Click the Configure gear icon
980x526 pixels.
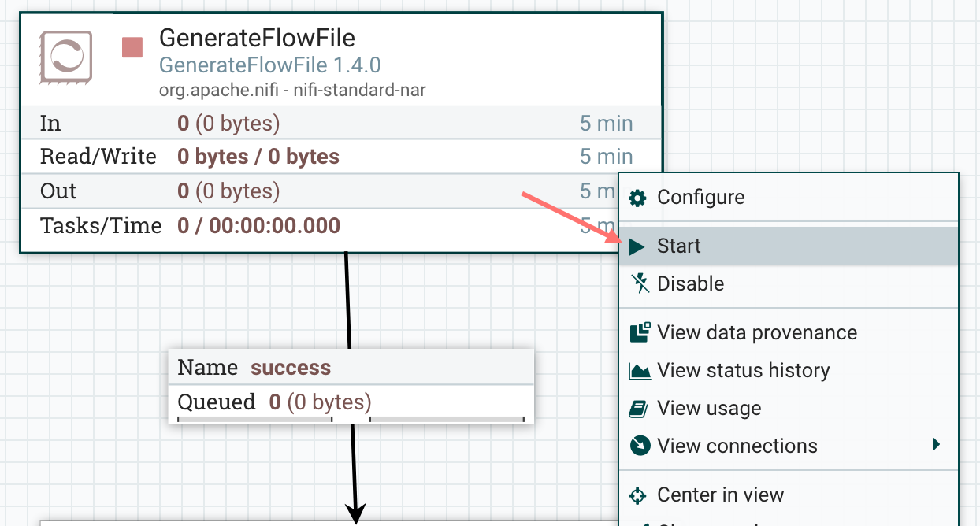point(637,198)
